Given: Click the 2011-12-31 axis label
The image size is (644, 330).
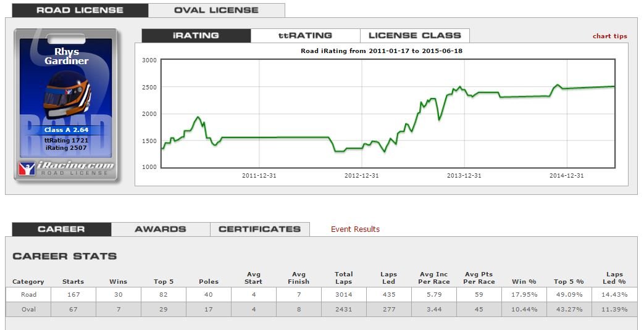Looking at the screenshot, I should (259, 176).
